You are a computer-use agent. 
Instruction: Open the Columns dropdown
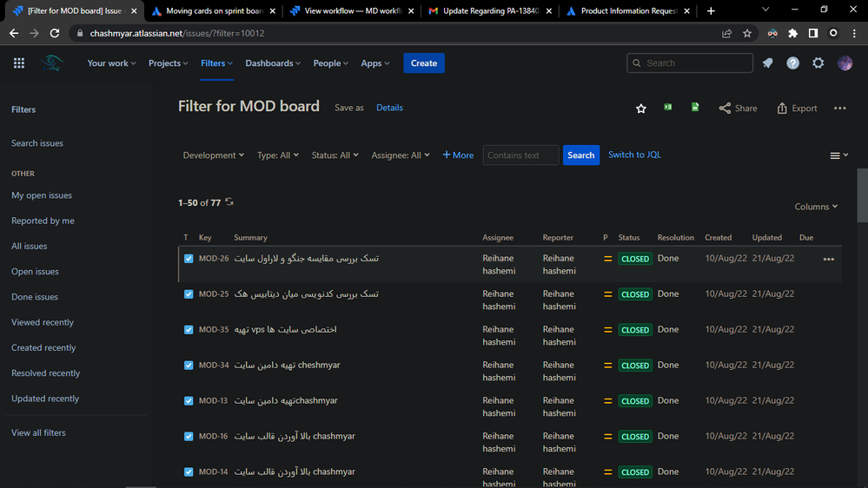coord(816,207)
